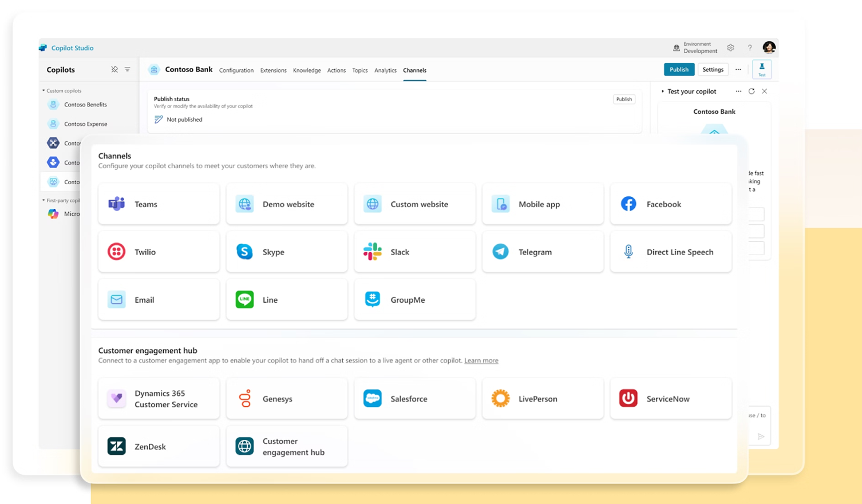This screenshot has height=504, width=862.
Task: Choose the Telegram channel icon
Action: click(x=500, y=252)
